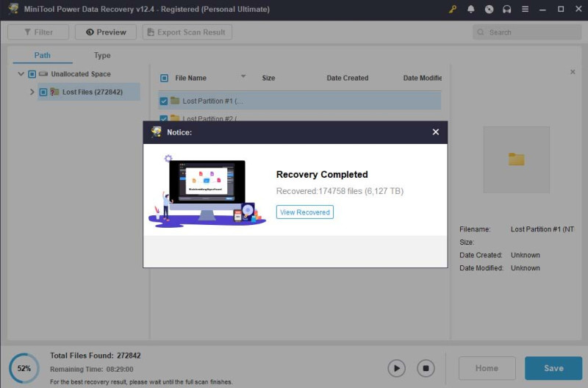Resume scan with the play button
The width and height of the screenshot is (588, 388).
(396, 368)
